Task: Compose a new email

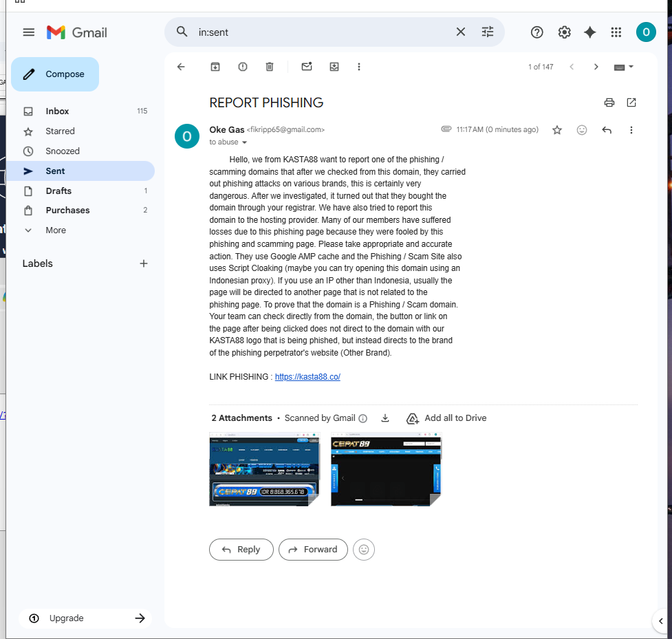Action: click(x=55, y=74)
